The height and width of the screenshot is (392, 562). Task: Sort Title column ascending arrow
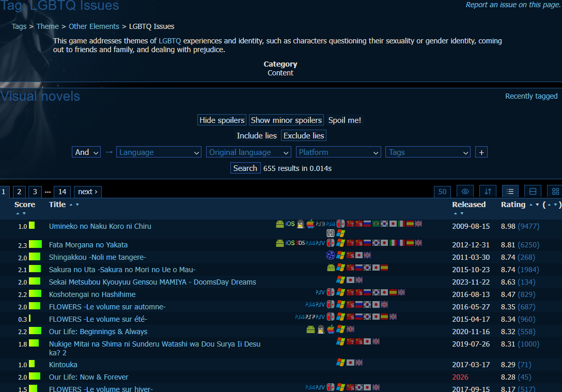click(71, 205)
